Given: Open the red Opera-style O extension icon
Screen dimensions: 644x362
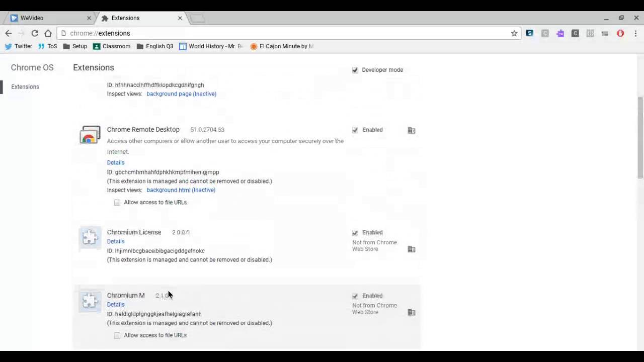Looking at the screenshot, I should click(620, 33).
